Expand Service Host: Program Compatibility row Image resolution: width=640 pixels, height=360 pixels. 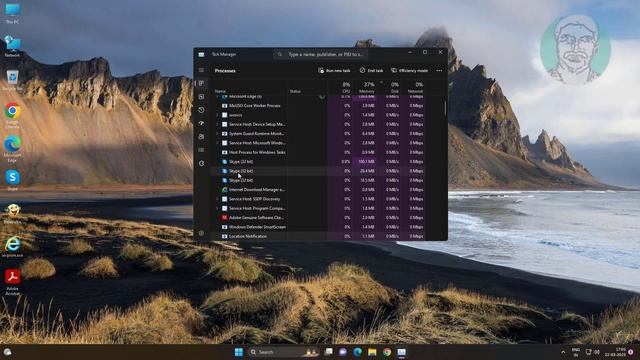[217, 208]
